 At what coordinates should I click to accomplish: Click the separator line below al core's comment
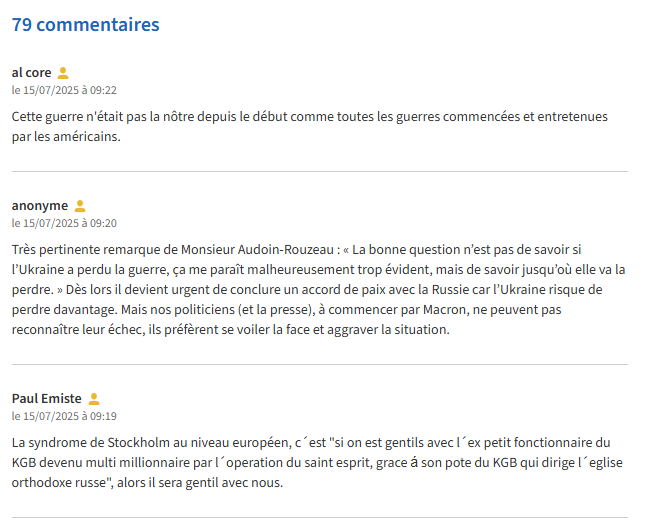[x=320, y=172]
